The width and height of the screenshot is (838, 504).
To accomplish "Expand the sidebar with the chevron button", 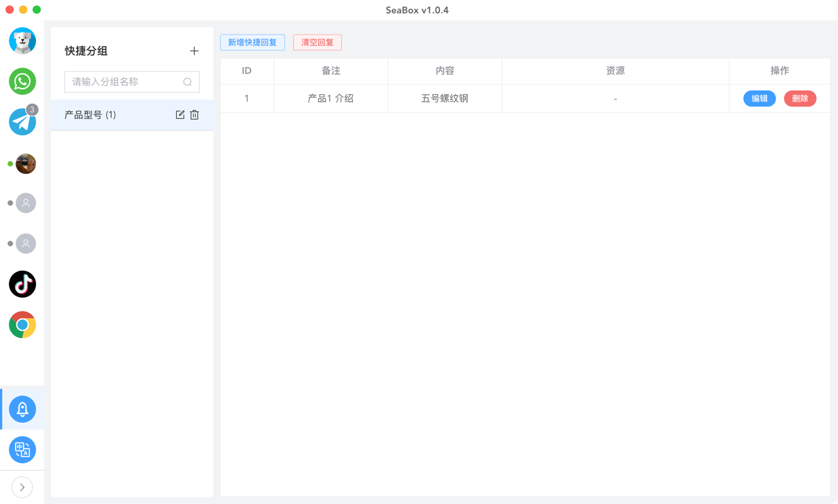I will (22, 487).
